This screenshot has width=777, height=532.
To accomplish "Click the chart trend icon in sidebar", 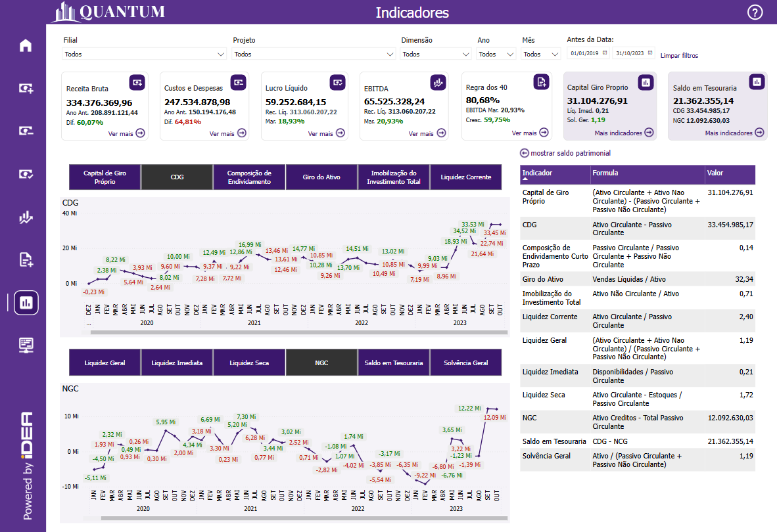I will [x=26, y=217].
